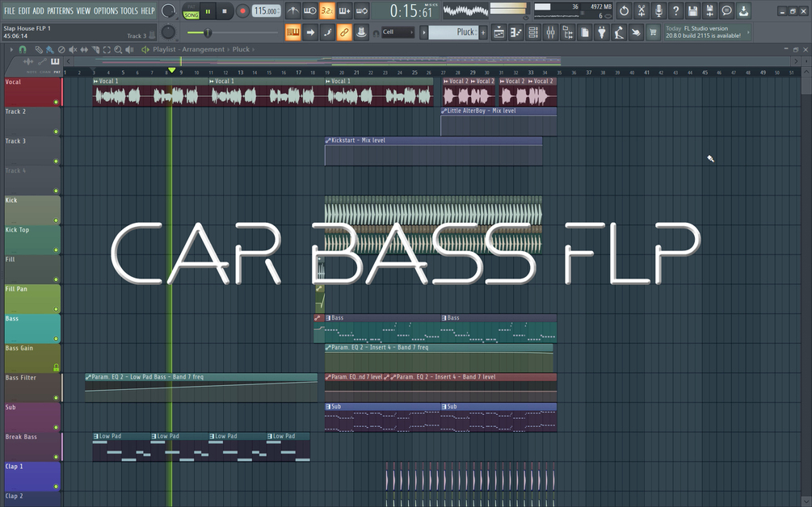The image size is (812, 507).
Task: Open the EDIT menu
Action: coord(23,10)
